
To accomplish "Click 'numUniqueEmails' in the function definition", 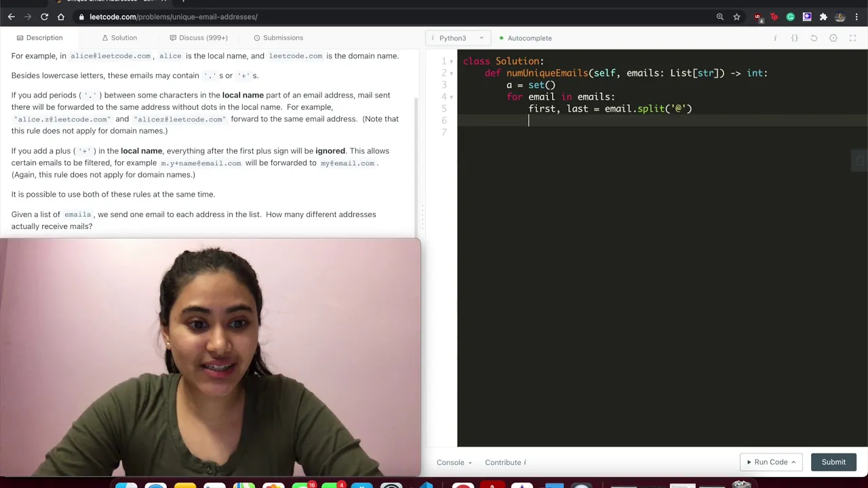I will (x=547, y=73).
